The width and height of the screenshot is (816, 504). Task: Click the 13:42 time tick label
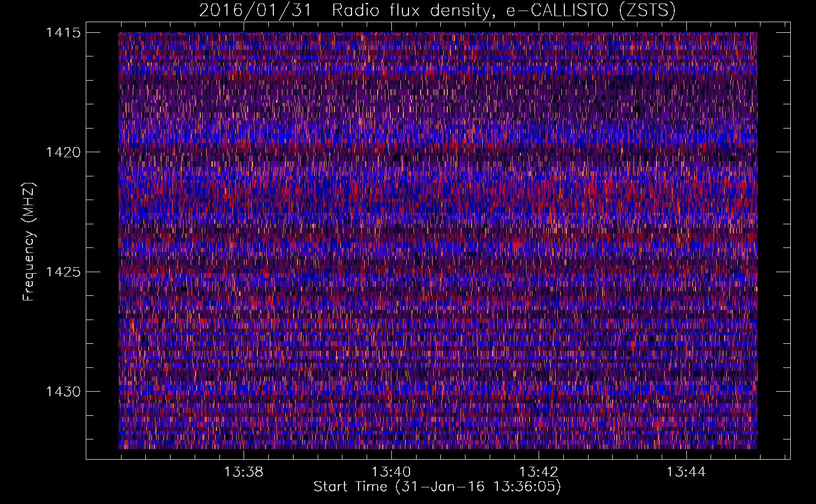point(539,472)
